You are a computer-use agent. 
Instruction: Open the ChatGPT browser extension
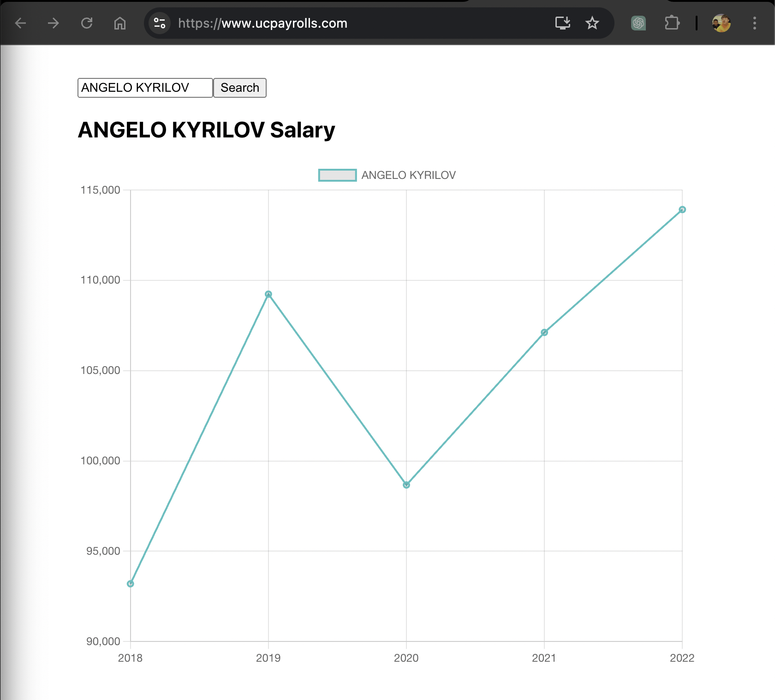[638, 23]
